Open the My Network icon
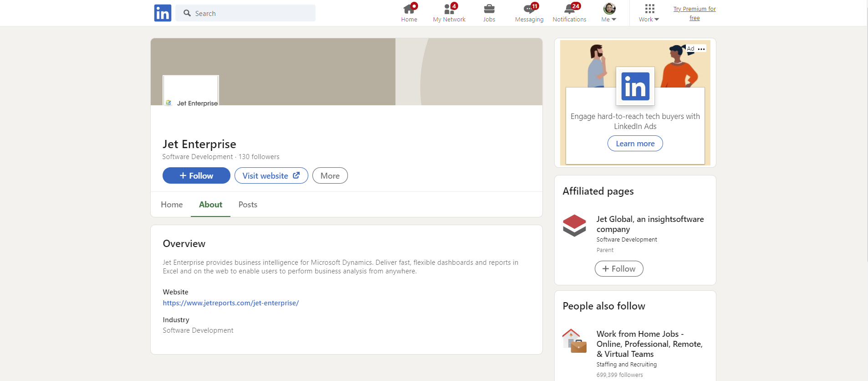This screenshot has width=868, height=381. [449, 9]
